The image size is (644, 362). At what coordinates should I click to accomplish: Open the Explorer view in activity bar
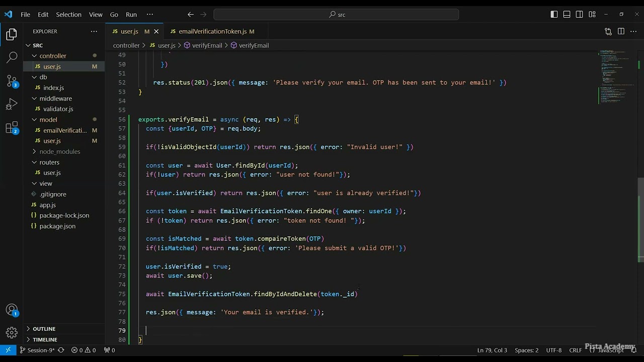pos(12,35)
